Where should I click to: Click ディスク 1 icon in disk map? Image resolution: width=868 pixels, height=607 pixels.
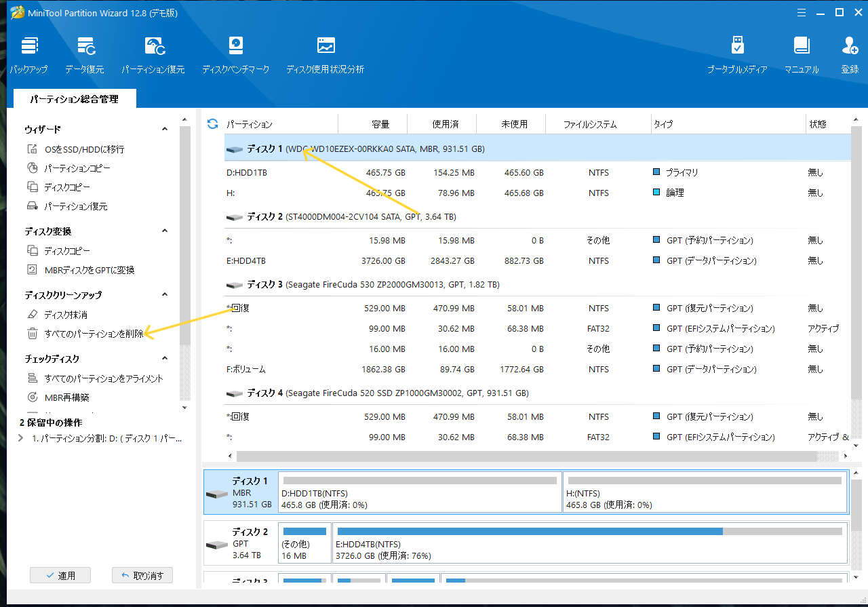(x=217, y=494)
